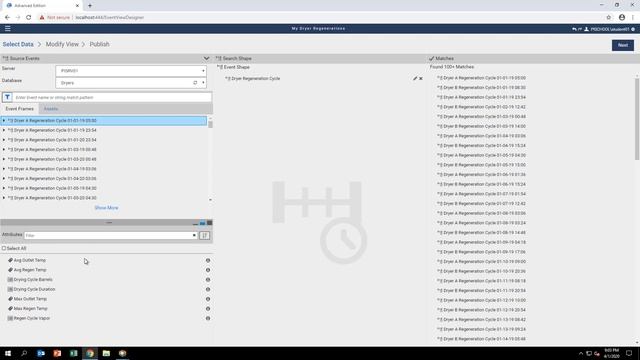Click the event name pattern input field
The image size is (640, 360).
[112, 98]
